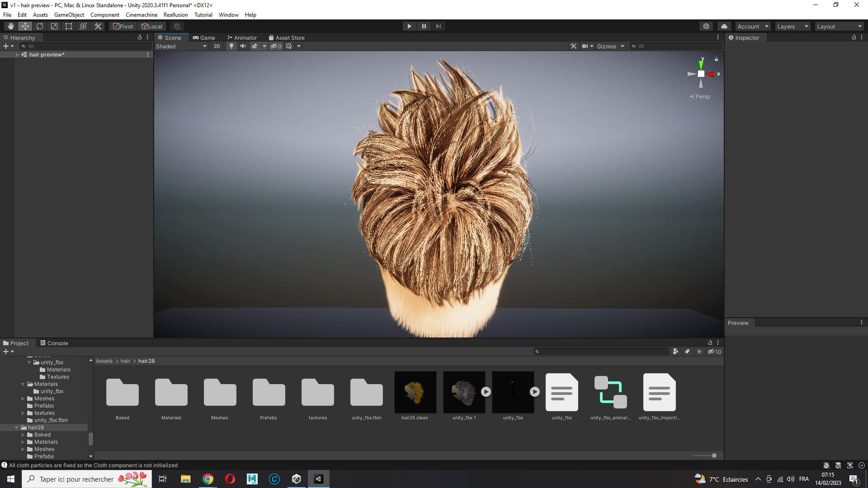Open the Shaded draw mode dropdown
The width and height of the screenshot is (868, 488).
181,46
